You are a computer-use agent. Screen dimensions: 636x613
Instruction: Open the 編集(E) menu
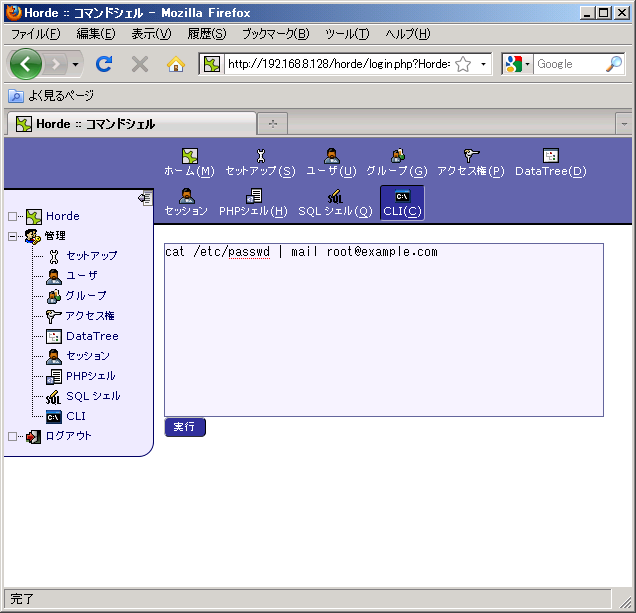pyautogui.click(x=96, y=34)
